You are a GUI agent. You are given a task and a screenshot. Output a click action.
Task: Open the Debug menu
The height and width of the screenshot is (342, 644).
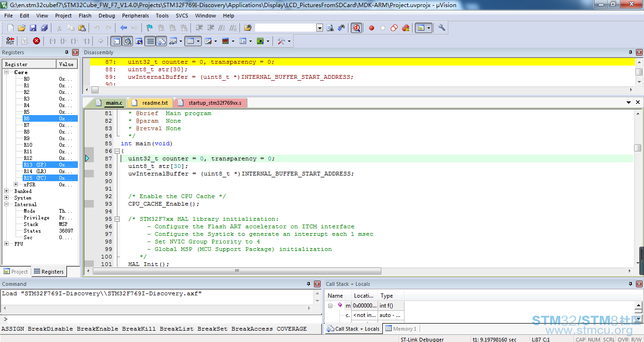(x=107, y=16)
